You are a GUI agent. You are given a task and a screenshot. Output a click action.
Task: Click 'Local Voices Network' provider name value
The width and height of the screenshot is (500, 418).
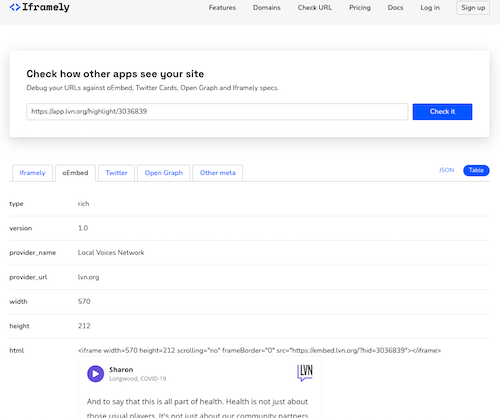[x=111, y=253]
